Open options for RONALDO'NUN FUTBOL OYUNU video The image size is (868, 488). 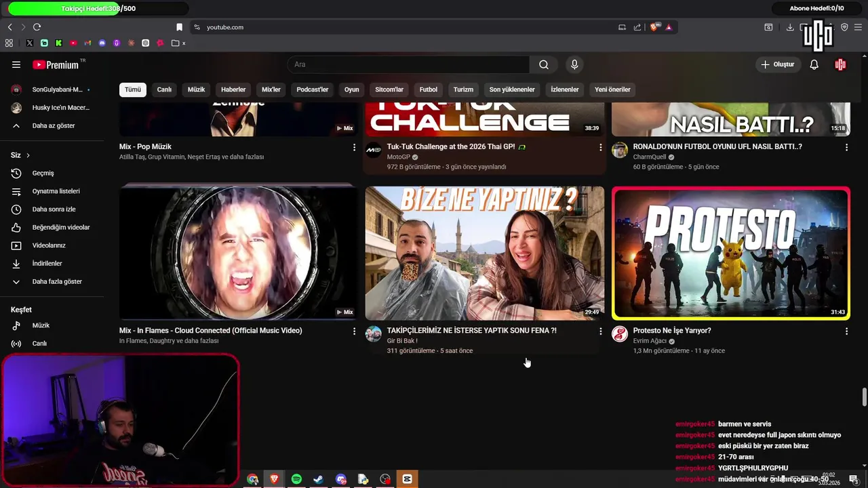pos(846,147)
